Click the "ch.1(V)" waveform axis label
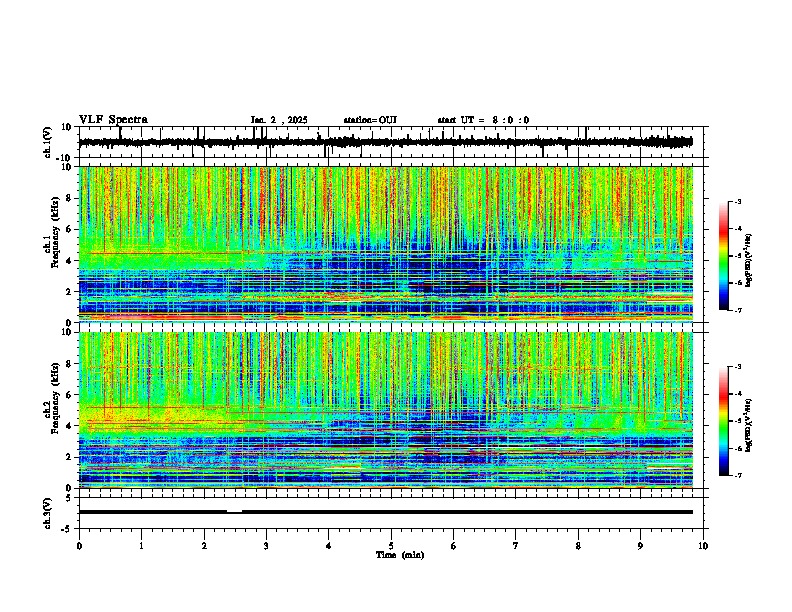 [48, 142]
